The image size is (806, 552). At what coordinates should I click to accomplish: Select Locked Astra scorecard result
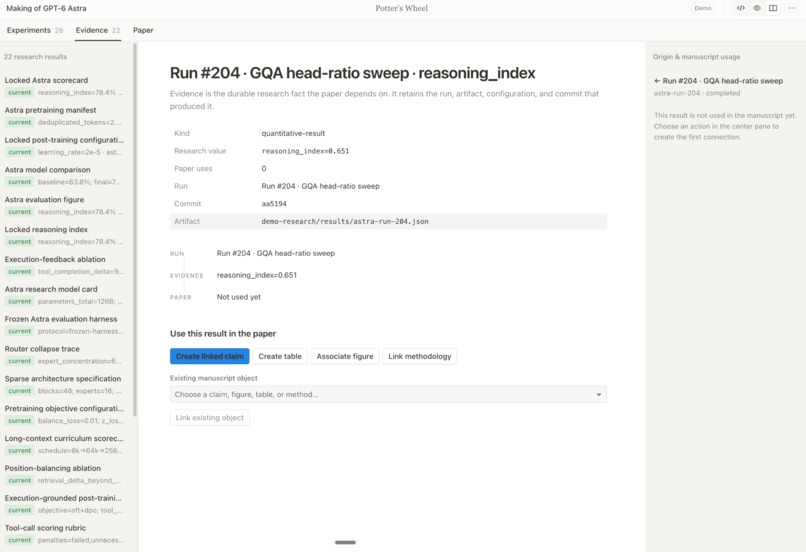coord(64,86)
